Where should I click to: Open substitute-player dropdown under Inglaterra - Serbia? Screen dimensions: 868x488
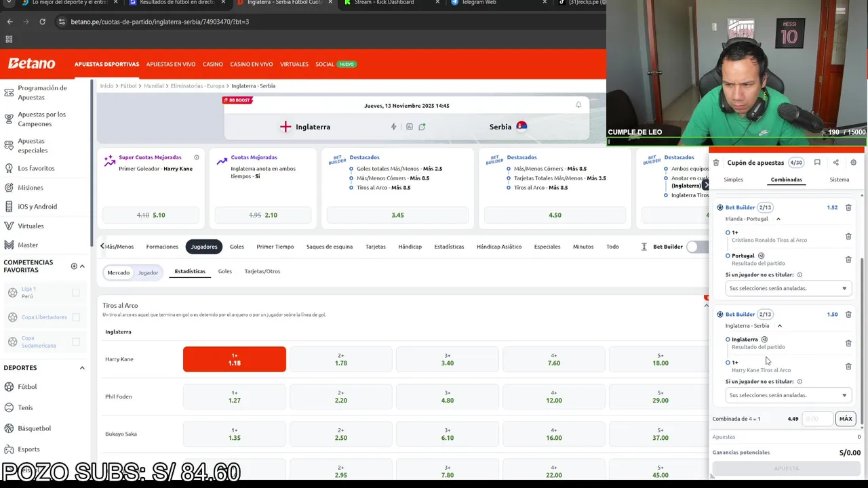click(x=787, y=395)
